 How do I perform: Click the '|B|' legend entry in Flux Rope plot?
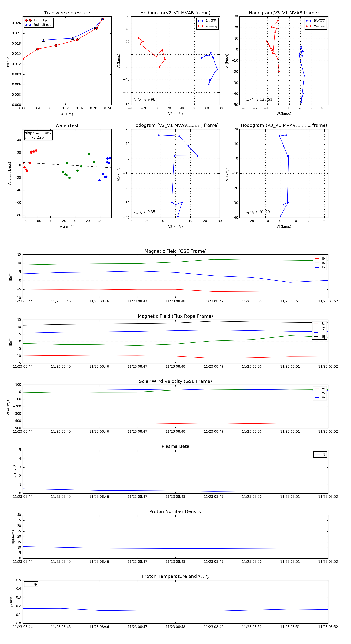tap(320, 337)
